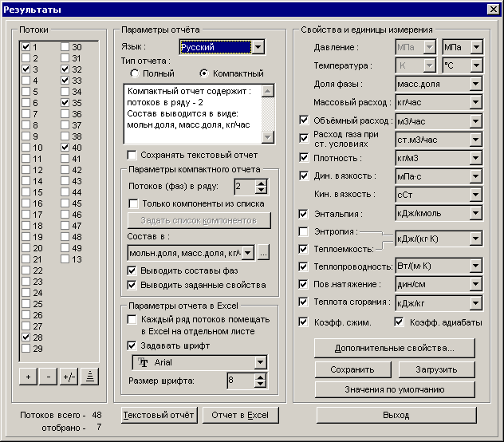Select the 'Компактный' report type radio
This screenshot has width=504, height=442.
[204, 73]
